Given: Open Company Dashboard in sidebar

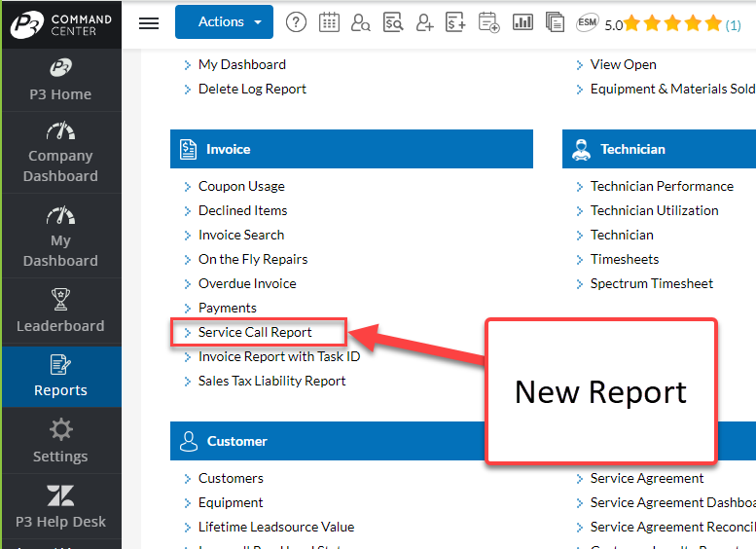Looking at the screenshot, I should [60, 153].
